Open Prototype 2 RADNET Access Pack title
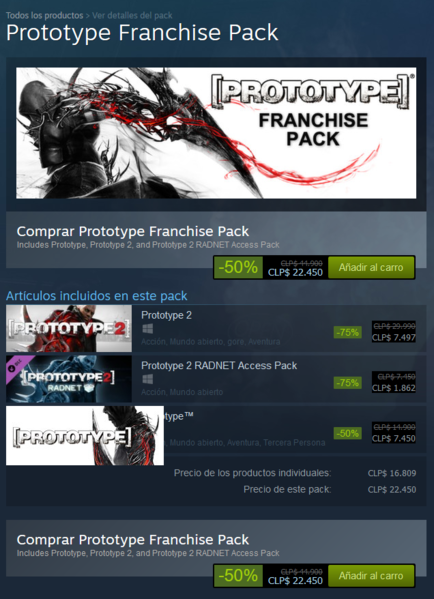434x599 pixels. 219,366
